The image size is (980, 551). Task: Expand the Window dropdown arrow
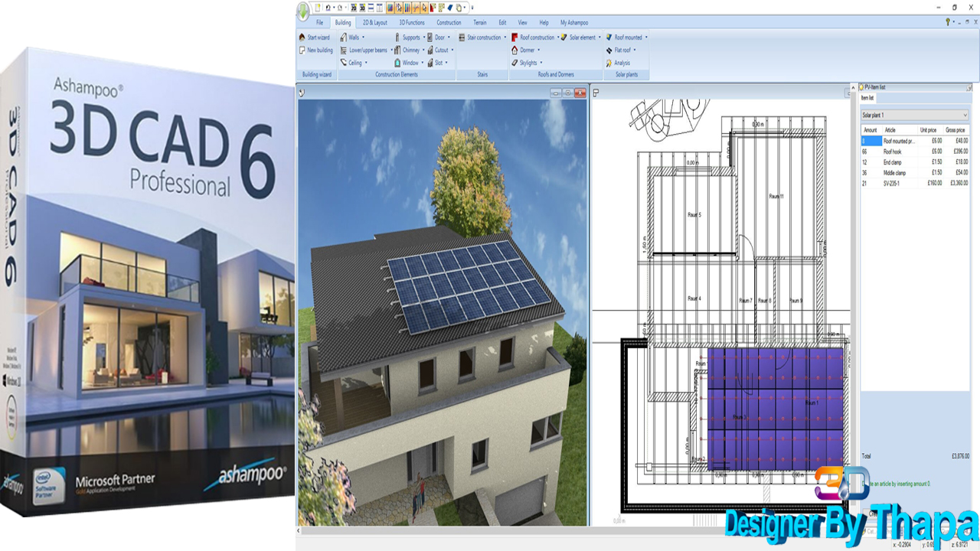[x=423, y=63]
